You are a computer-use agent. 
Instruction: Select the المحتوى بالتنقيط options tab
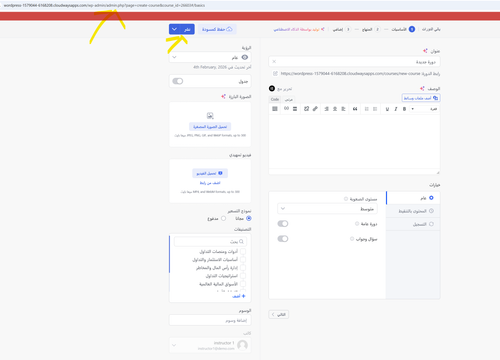(x=413, y=211)
